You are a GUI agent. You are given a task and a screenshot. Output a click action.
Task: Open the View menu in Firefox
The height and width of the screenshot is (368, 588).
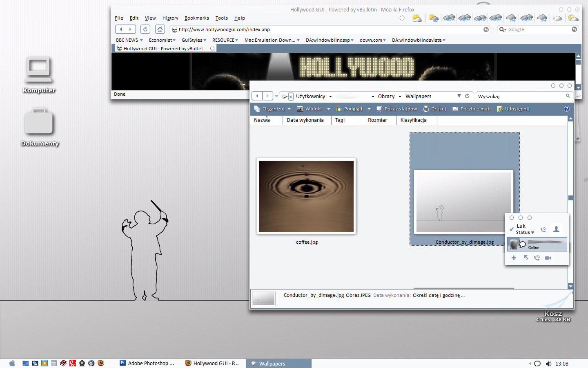(150, 18)
